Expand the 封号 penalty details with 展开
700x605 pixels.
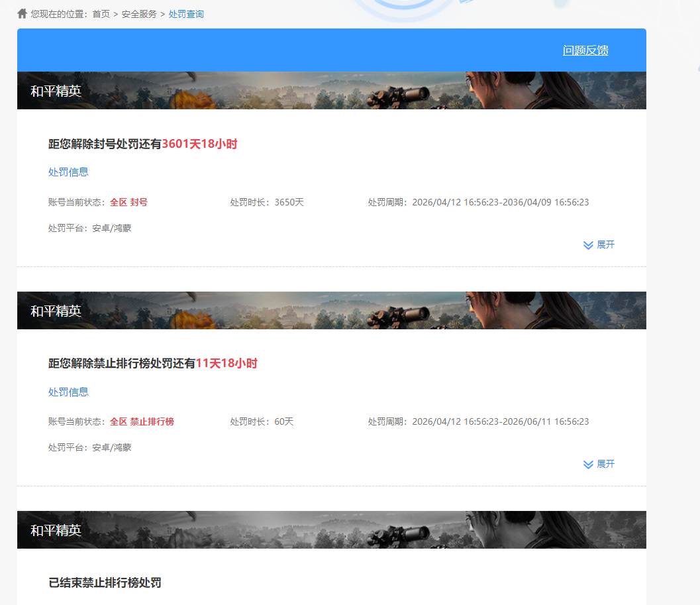[x=599, y=245]
